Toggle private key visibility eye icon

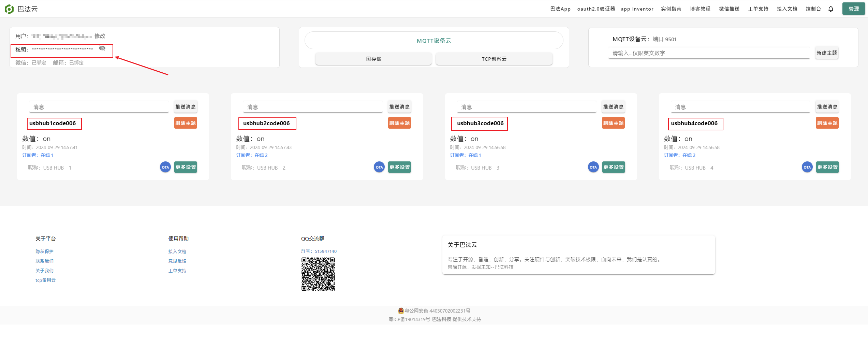pos(102,48)
